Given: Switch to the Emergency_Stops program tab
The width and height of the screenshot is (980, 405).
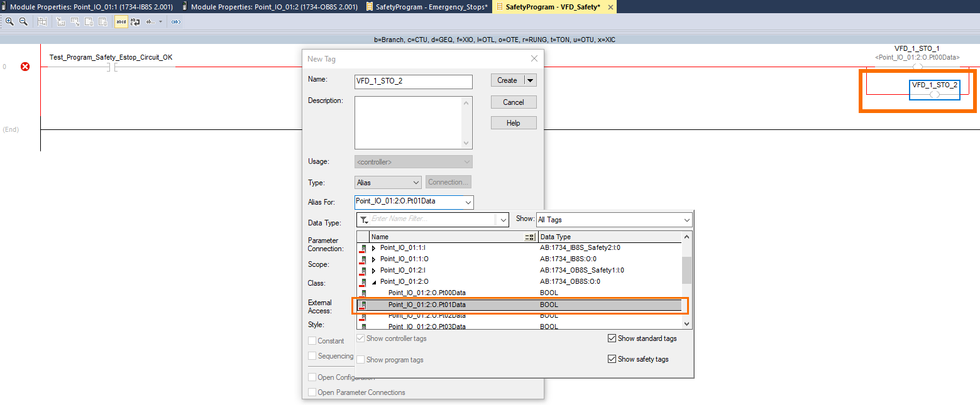Looking at the screenshot, I should [x=427, y=7].
